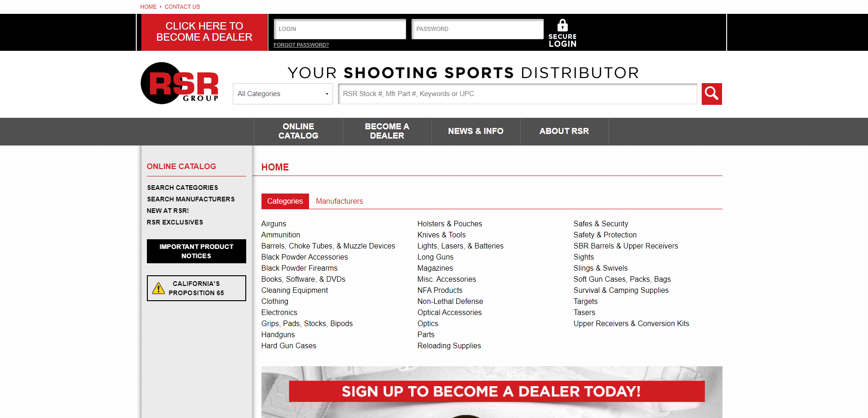The width and height of the screenshot is (868, 418).
Task: Open the About RSR nav menu
Action: (x=564, y=131)
